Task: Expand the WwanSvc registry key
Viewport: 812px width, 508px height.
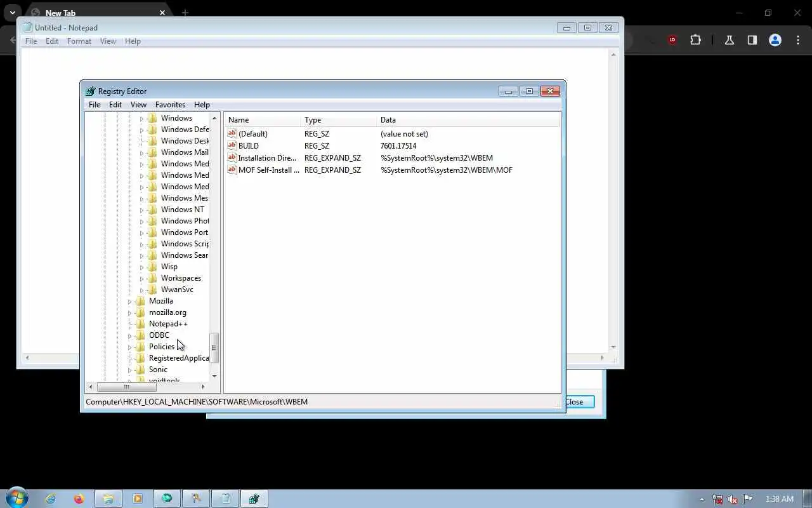Action: click(x=142, y=290)
